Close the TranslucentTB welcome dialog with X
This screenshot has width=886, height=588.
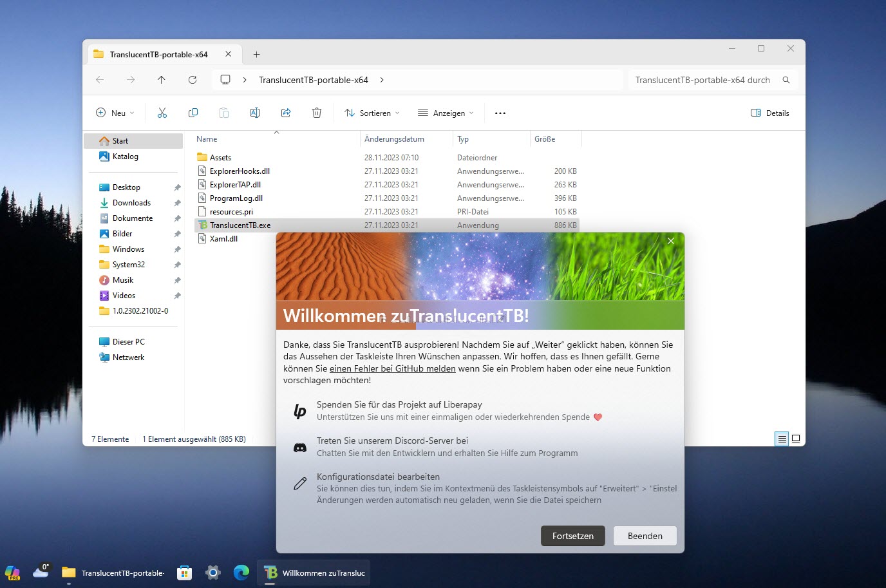671,241
